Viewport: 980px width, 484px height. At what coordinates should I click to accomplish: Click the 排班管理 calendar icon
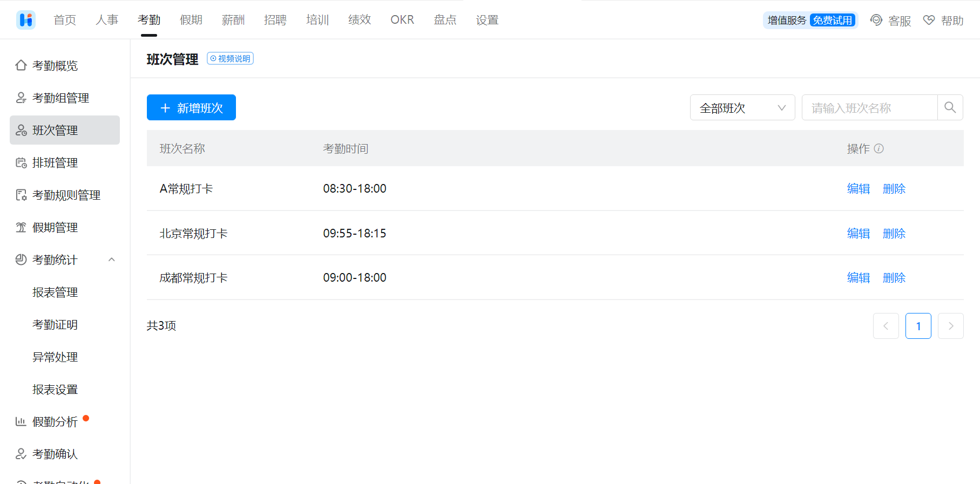click(21, 162)
